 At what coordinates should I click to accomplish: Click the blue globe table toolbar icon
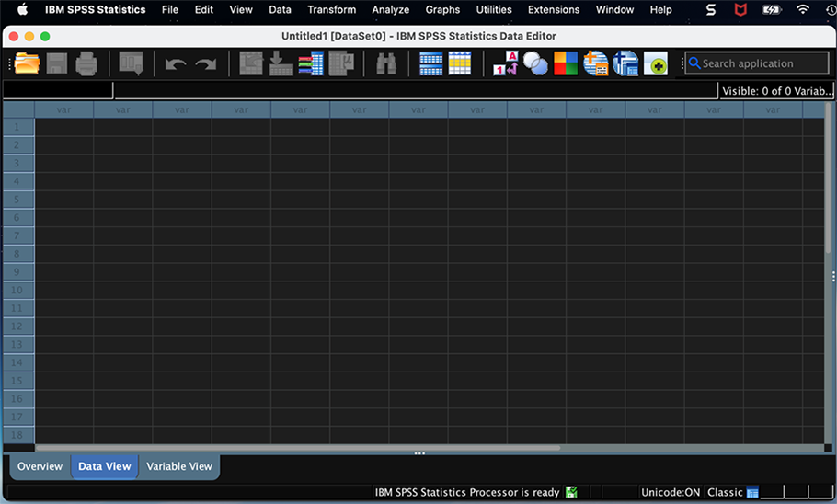click(625, 63)
